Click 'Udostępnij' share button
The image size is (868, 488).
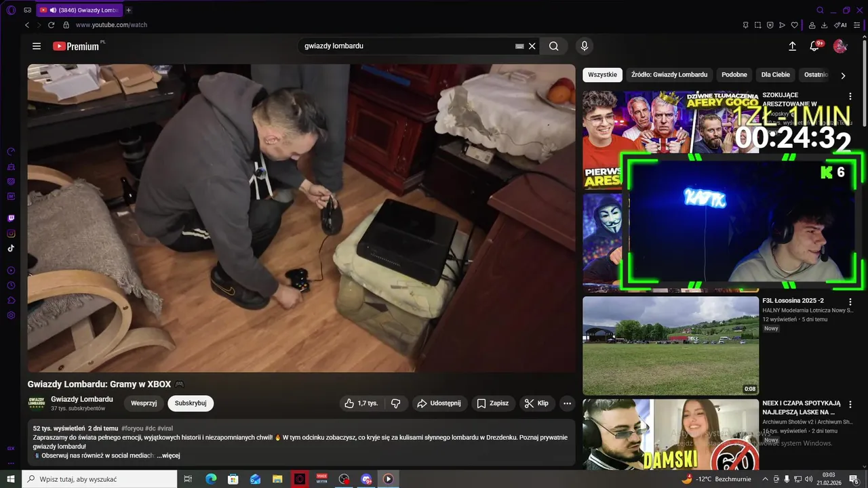click(x=439, y=403)
